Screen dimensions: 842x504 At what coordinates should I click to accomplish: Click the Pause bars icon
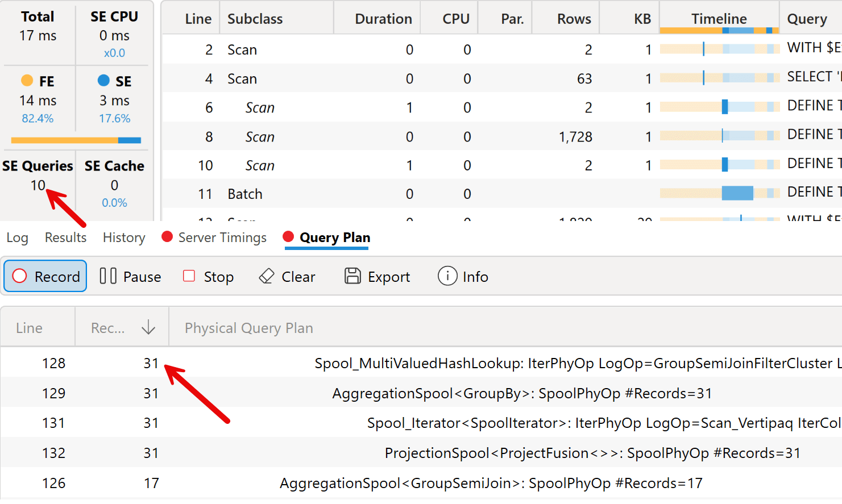click(x=108, y=276)
